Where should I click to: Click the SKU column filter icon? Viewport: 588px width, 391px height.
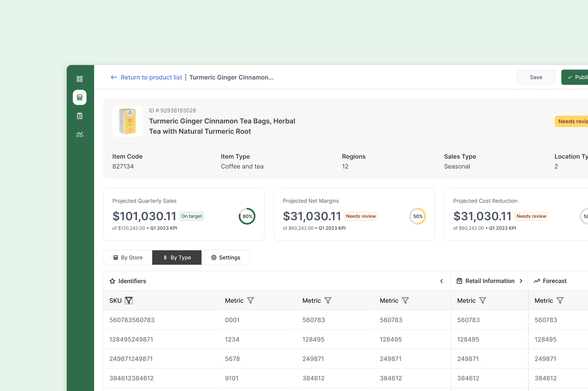coord(129,300)
